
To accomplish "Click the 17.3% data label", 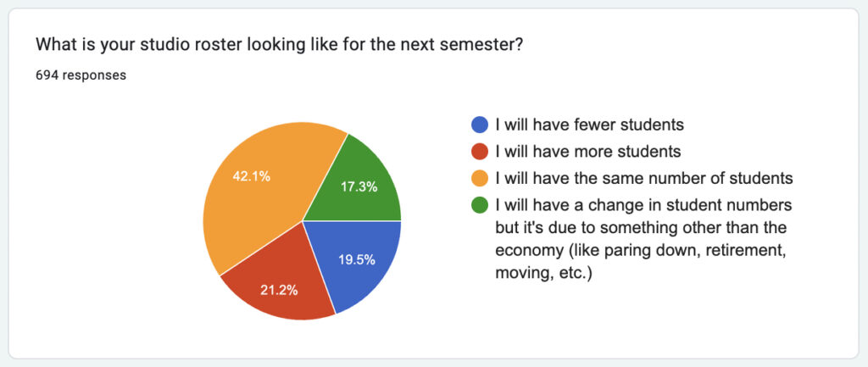I will point(359,186).
